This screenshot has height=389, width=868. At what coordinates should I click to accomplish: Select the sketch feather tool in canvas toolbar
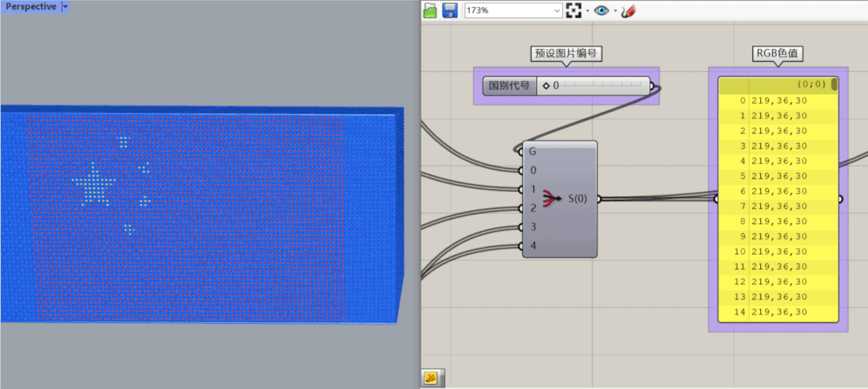pyautogui.click(x=628, y=10)
